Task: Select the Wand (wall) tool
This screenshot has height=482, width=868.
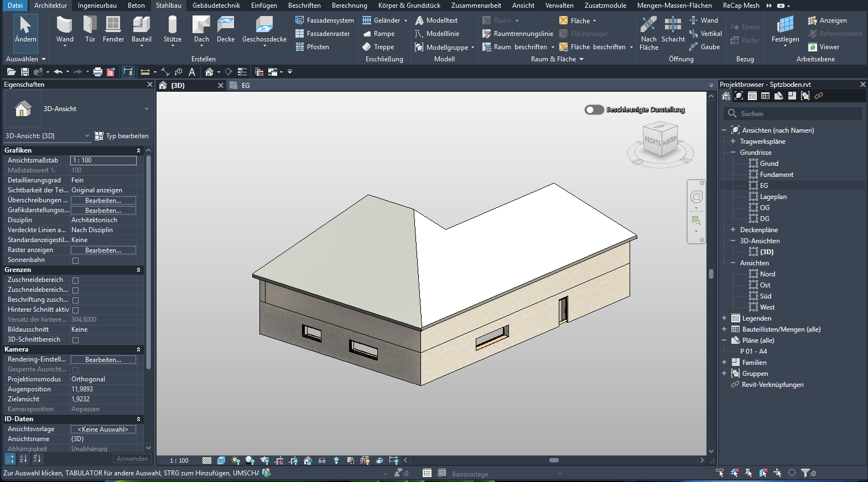Action: click(65, 29)
